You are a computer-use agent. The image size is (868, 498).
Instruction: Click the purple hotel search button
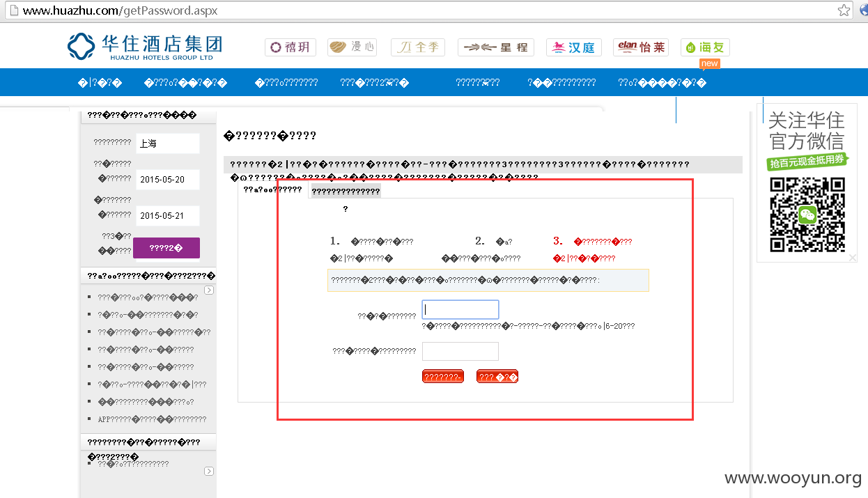click(x=166, y=248)
